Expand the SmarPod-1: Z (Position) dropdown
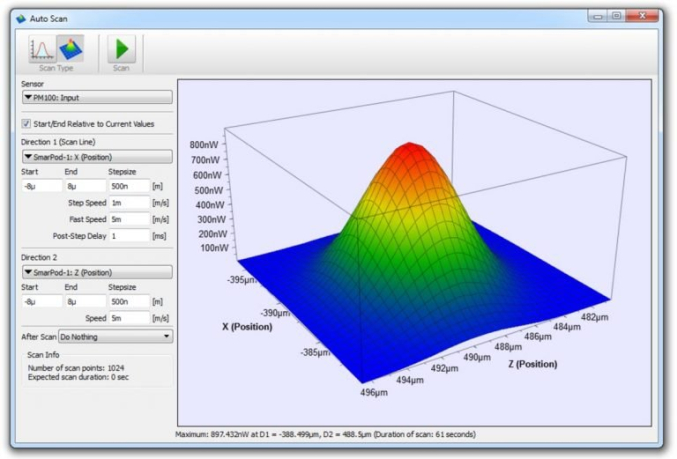 point(96,272)
